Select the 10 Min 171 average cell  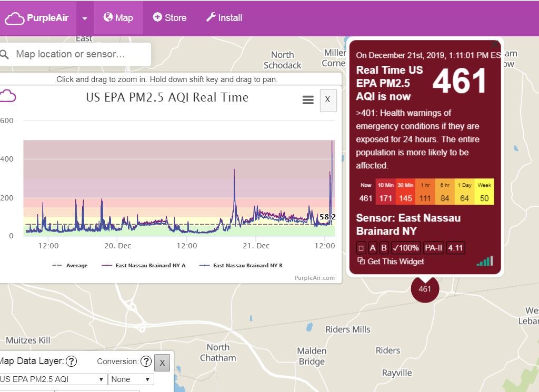tap(386, 192)
